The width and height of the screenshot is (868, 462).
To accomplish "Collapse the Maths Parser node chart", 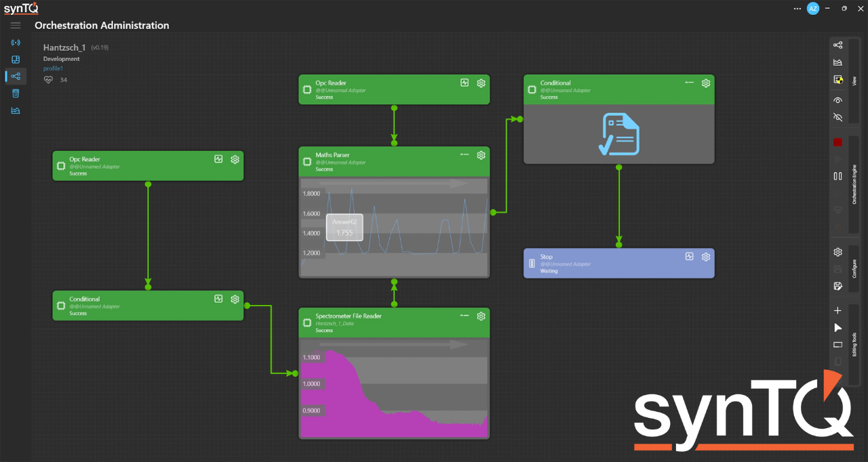I will click(465, 155).
